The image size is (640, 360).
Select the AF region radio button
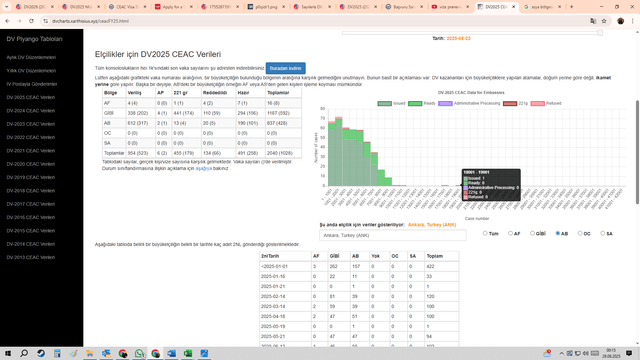510,233
